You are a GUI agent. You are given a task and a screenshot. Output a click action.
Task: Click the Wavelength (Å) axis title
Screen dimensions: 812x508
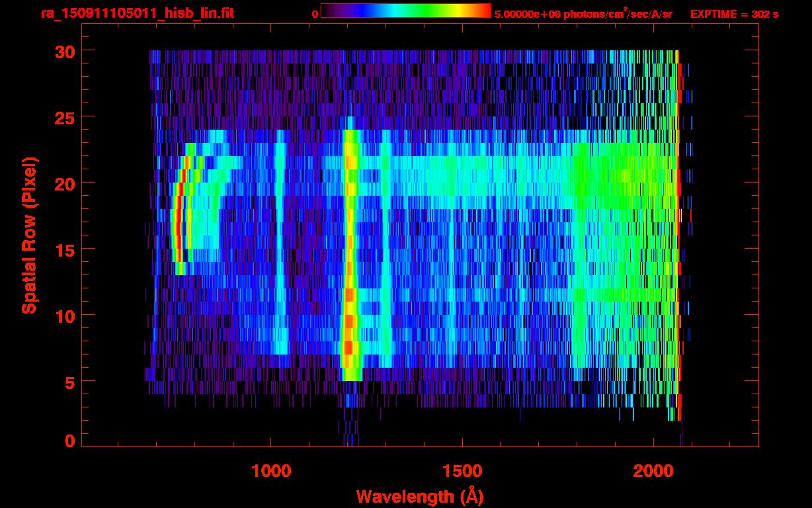pos(417,496)
